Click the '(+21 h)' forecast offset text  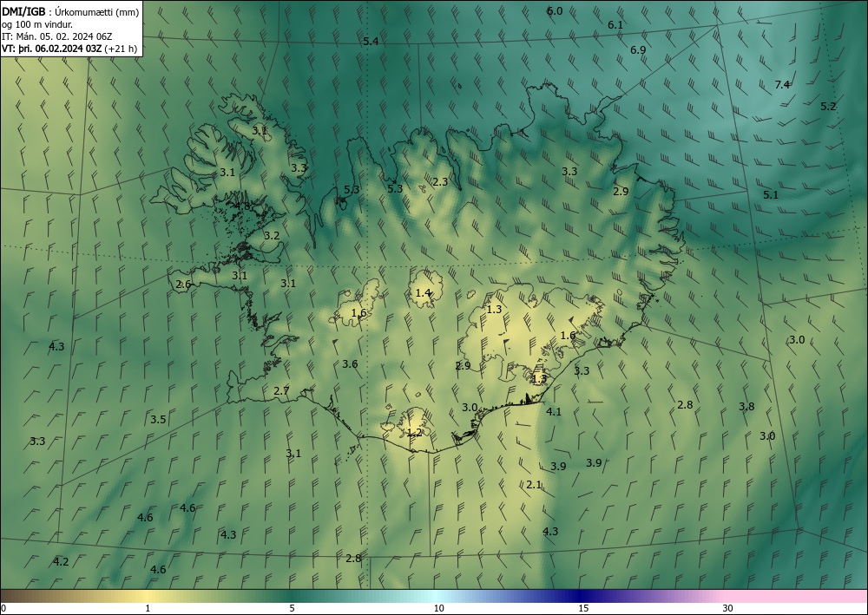pos(120,49)
